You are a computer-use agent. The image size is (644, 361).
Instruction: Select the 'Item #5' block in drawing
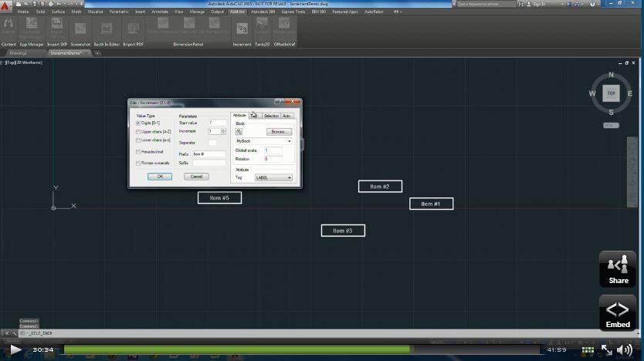point(219,197)
